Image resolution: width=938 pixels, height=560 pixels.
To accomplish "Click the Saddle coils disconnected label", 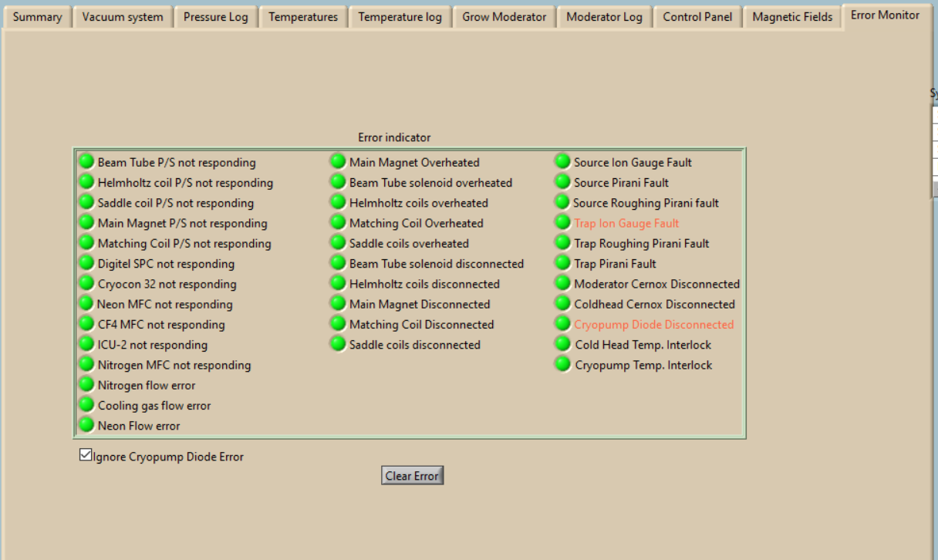I will (x=415, y=345).
